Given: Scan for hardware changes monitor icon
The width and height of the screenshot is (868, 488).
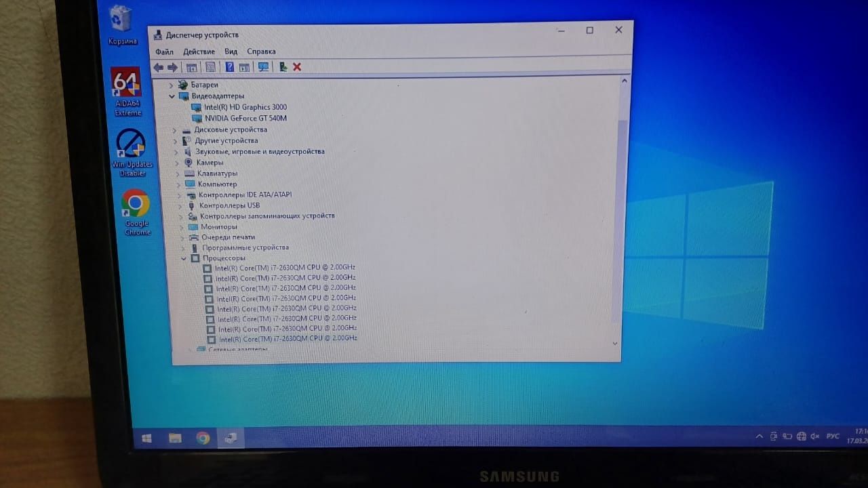Looking at the screenshot, I should click(263, 67).
